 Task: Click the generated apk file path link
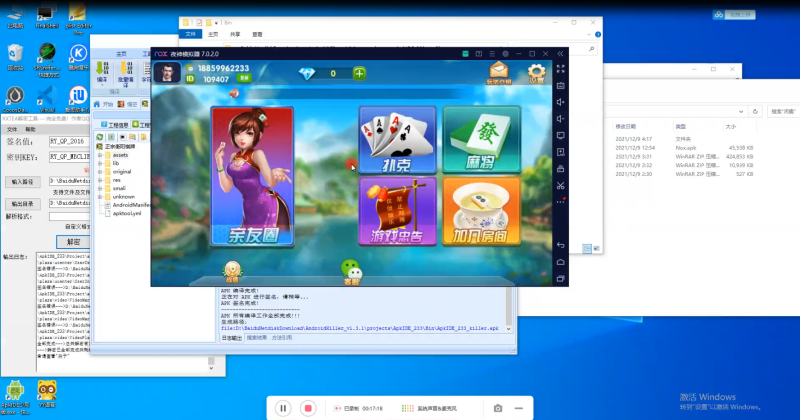click(360, 328)
